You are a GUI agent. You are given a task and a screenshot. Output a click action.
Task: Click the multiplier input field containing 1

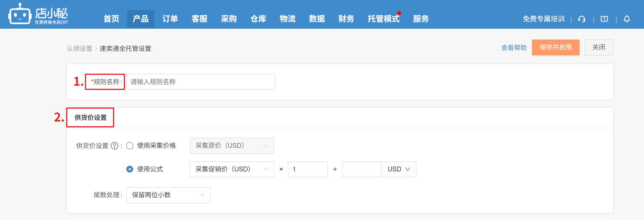point(308,169)
